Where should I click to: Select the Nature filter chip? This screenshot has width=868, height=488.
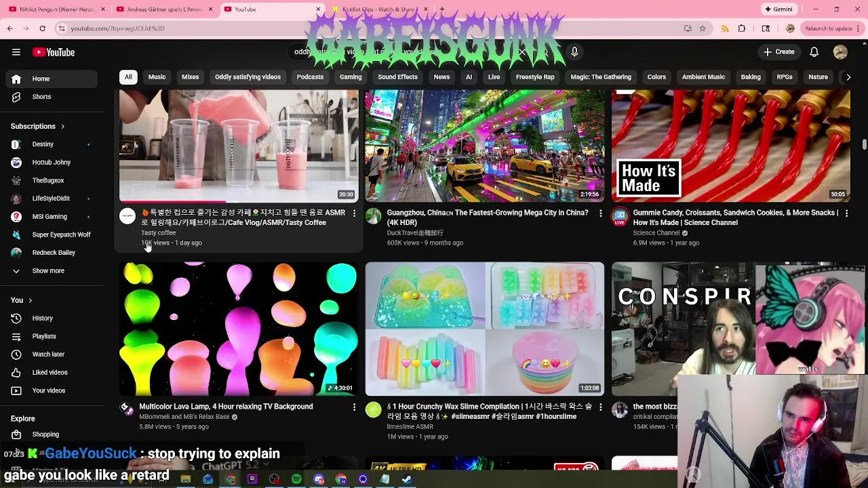pyautogui.click(x=818, y=77)
